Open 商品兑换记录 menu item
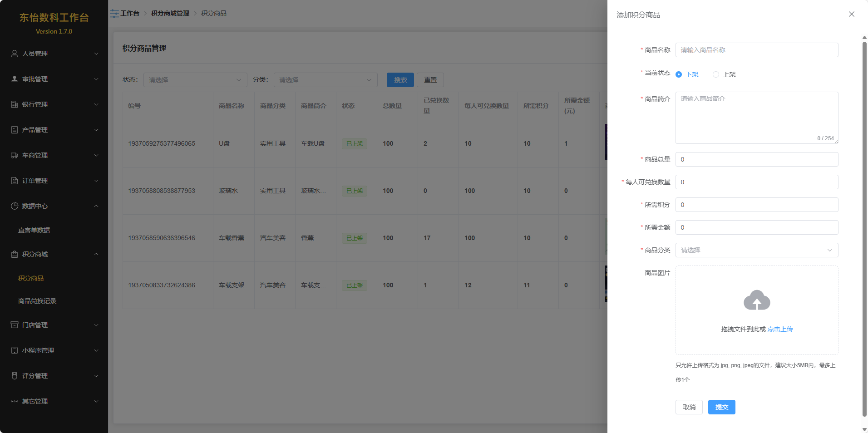Image resolution: width=868 pixels, height=433 pixels. [37, 301]
